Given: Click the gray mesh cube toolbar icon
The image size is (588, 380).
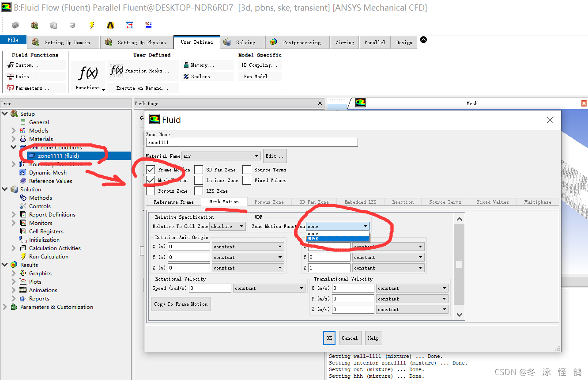Looking at the screenshot, I should coord(15,25).
